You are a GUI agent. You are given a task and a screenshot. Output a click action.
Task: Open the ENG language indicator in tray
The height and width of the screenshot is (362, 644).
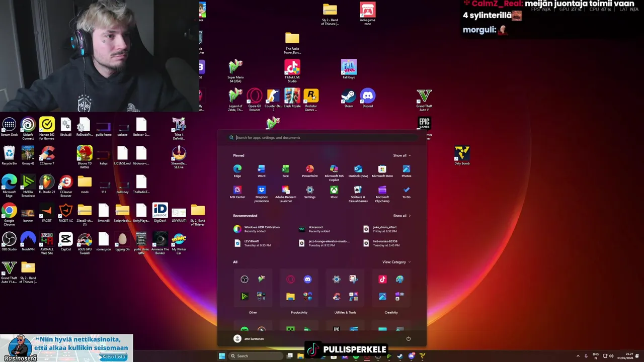[x=596, y=356]
